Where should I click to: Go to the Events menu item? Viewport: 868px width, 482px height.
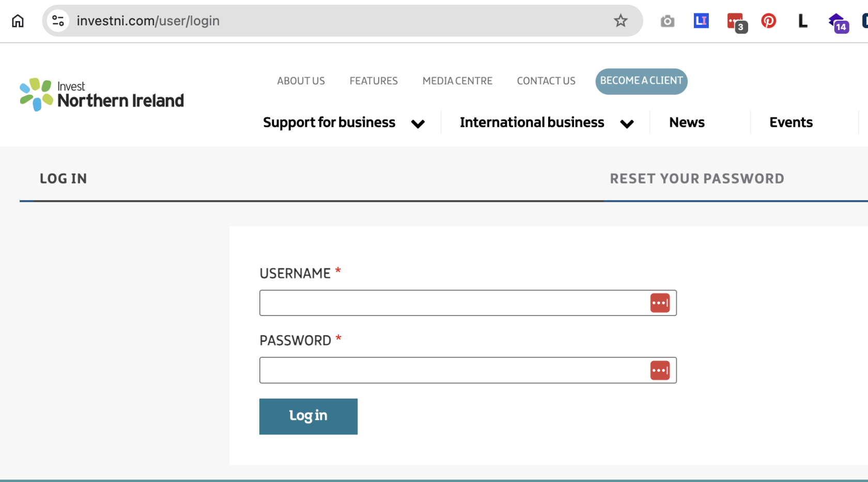[x=791, y=123]
